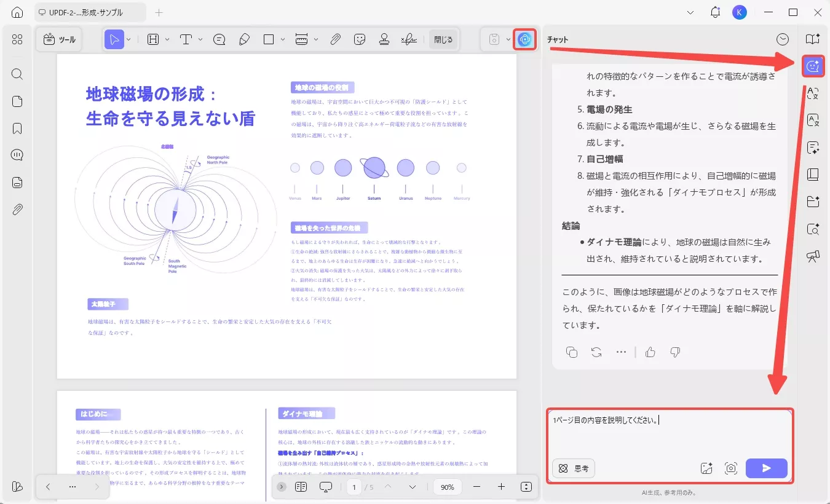830x504 pixels.
Task: Select the Text tool in the toolbar
Action: tap(184, 39)
